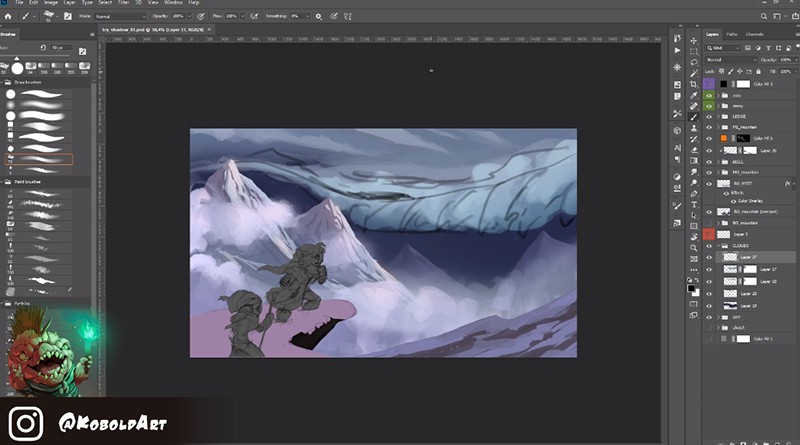
Task: Select the Hand tool
Action: 694,237
